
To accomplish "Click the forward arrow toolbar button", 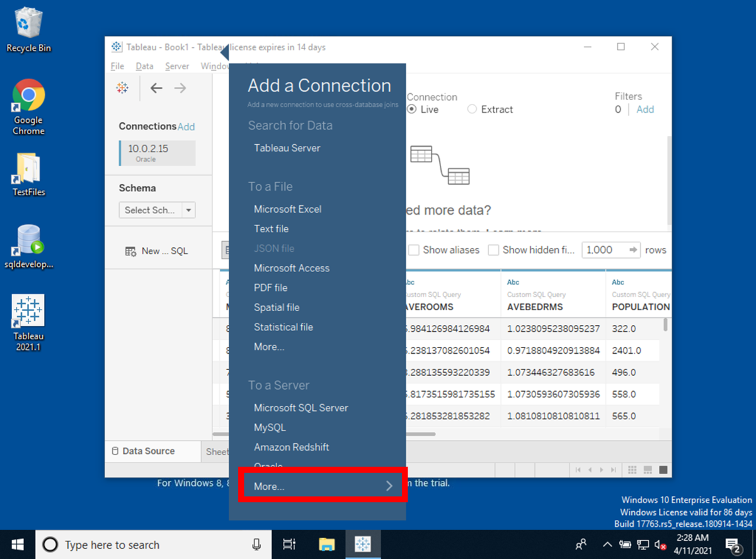I will pos(180,88).
